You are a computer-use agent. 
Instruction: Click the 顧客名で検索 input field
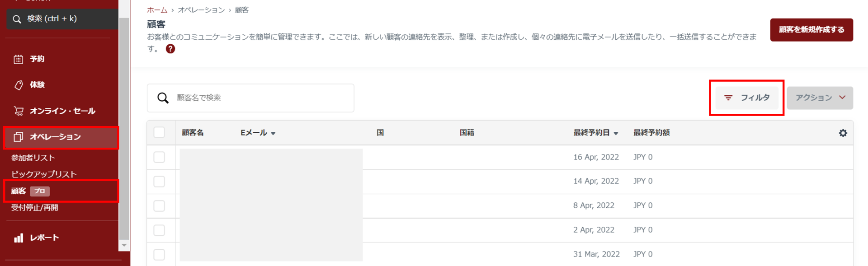coord(262,98)
